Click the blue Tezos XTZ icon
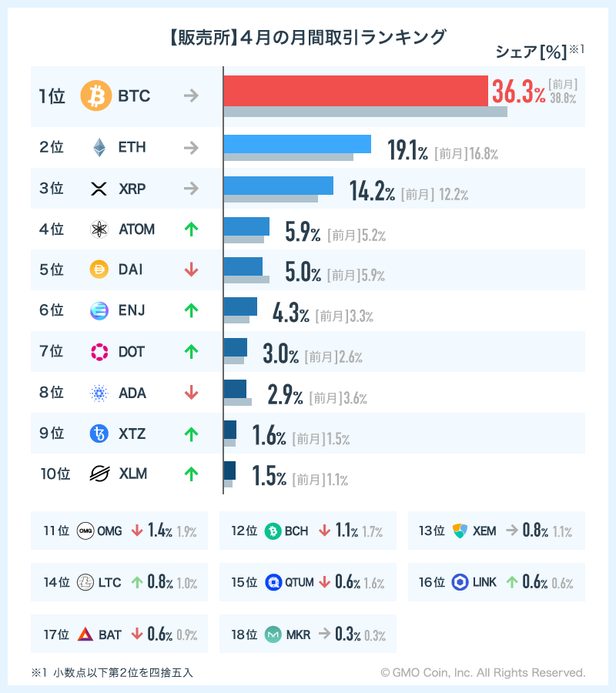Viewport: 616px width, 693px height. [x=99, y=434]
